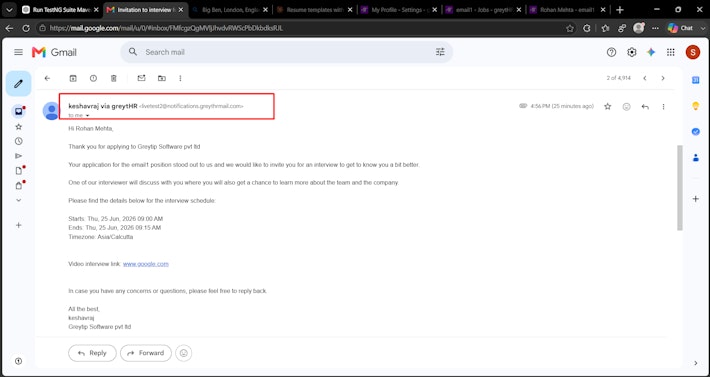
Task: Click emoji reaction button beside Forward
Action: point(183,353)
